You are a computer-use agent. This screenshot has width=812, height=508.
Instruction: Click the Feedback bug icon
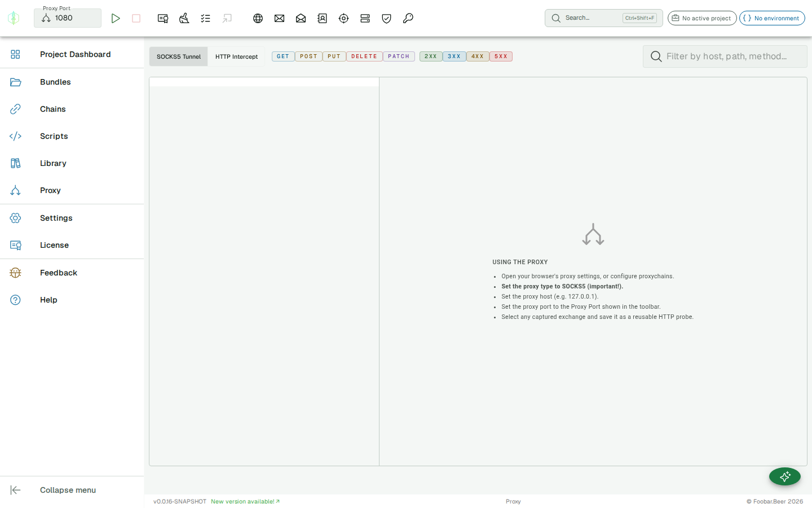coord(15,273)
